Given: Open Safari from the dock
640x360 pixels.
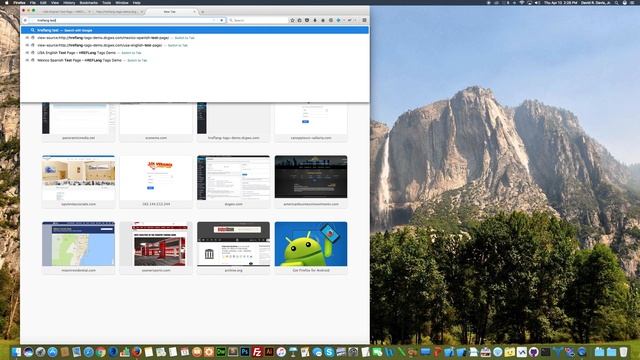Looking at the screenshot, I should pos(89,352).
